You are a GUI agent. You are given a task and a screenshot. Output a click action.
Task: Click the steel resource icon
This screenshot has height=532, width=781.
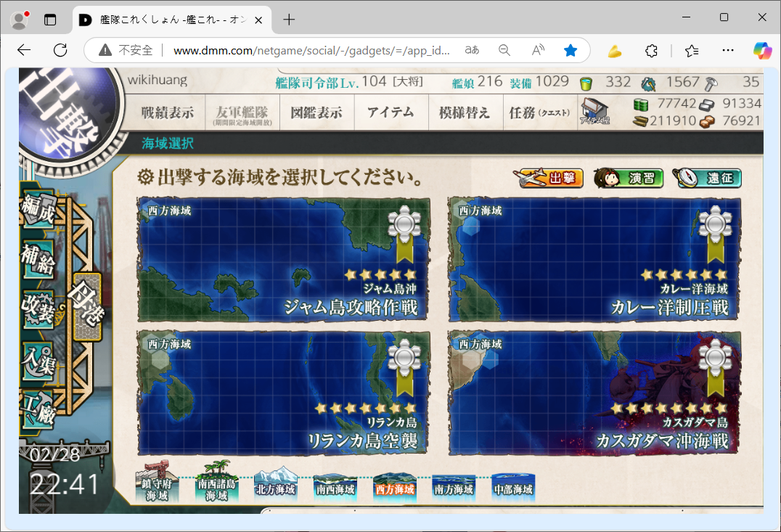click(x=707, y=105)
